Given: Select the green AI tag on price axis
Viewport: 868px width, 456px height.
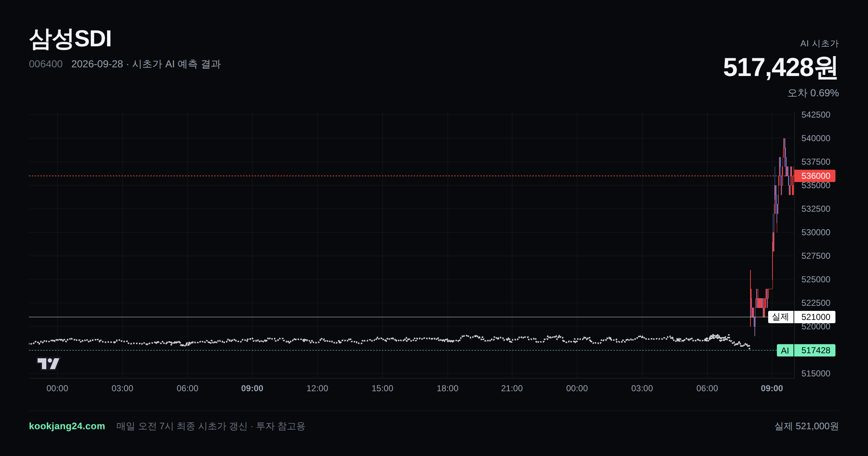Looking at the screenshot, I should 785,350.
